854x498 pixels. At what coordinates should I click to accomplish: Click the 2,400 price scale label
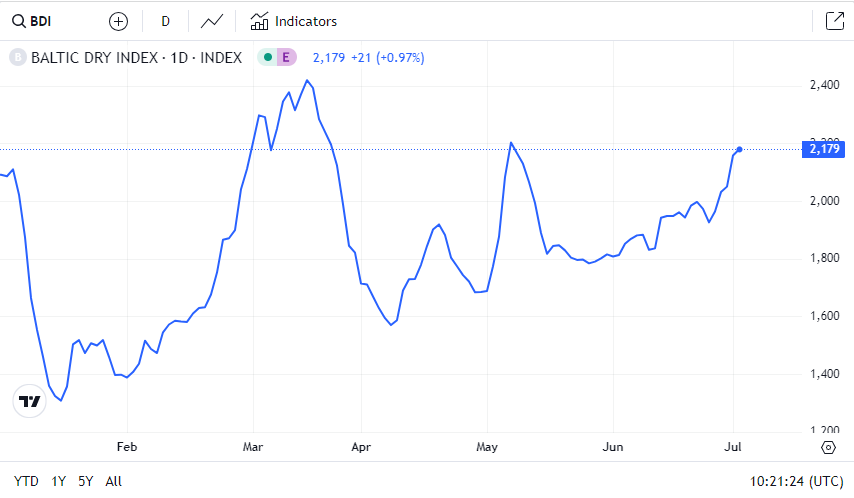click(x=825, y=85)
